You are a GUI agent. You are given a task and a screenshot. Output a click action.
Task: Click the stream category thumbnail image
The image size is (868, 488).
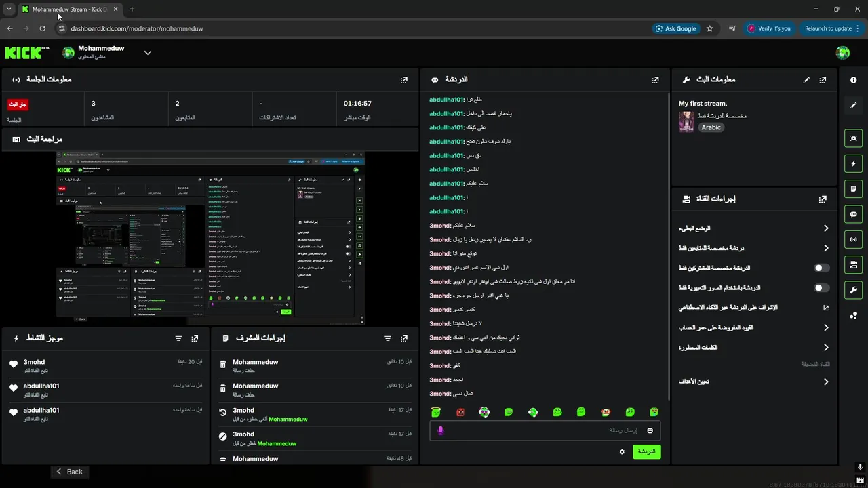(686, 121)
